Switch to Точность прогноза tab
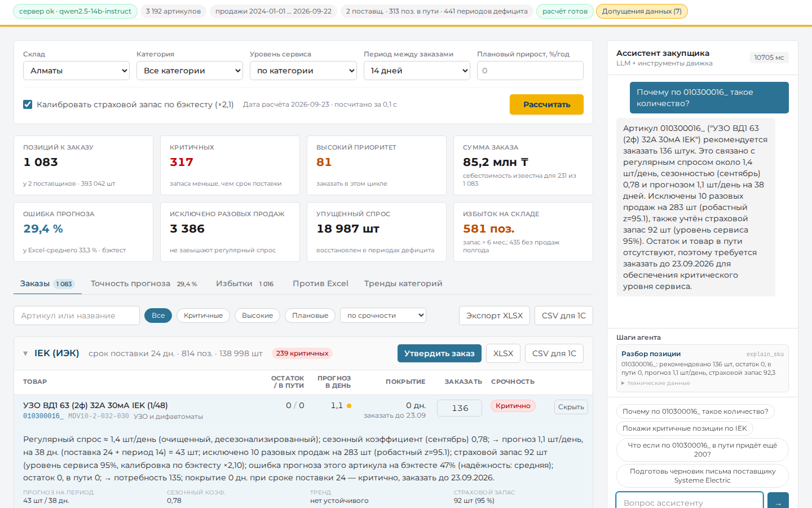 pyautogui.click(x=144, y=283)
